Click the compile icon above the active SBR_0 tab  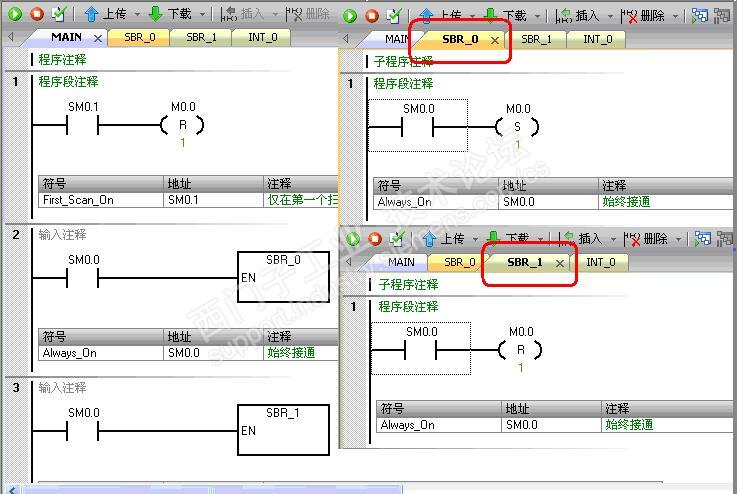[x=394, y=16]
